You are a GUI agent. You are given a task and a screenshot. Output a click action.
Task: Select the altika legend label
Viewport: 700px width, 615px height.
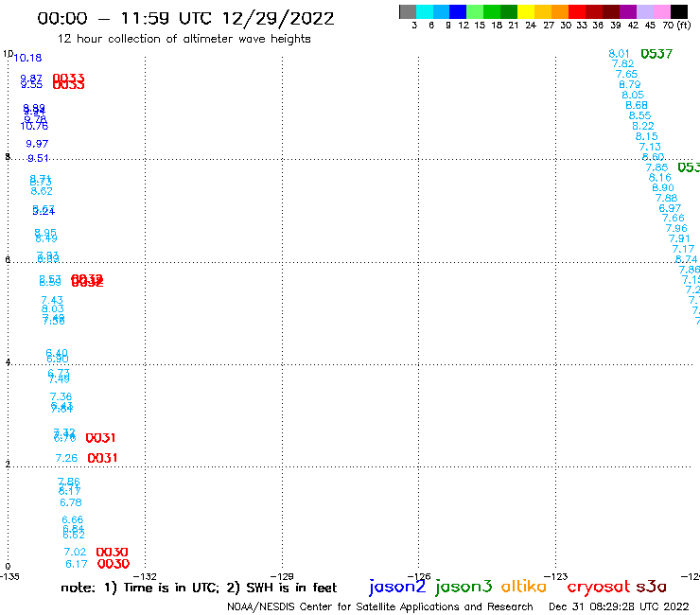click(524, 587)
